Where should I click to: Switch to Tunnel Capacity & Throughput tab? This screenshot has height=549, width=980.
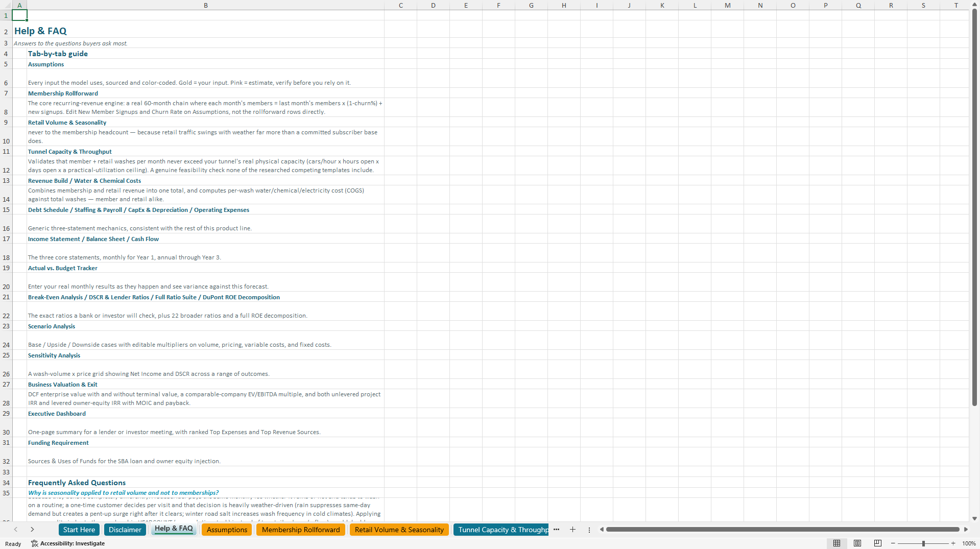(x=501, y=530)
